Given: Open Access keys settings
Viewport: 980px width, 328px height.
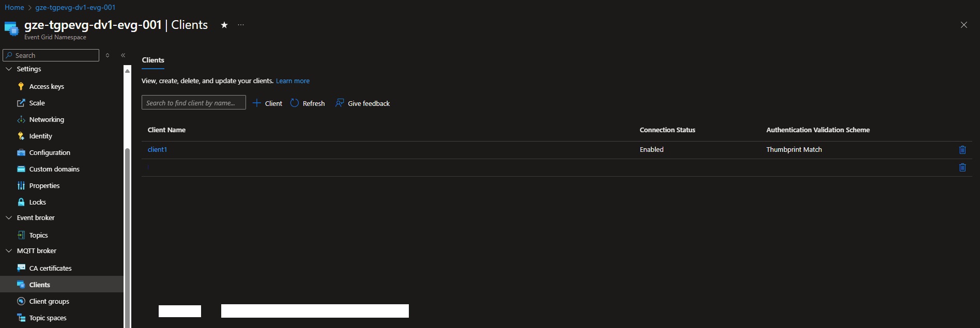Looking at the screenshot, I should 47,86.
